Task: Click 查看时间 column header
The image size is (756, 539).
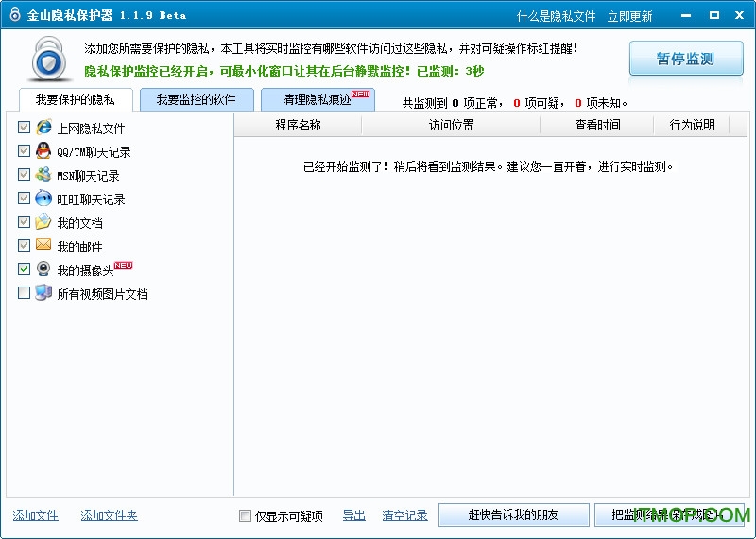Action: click(x=597, y=126)
